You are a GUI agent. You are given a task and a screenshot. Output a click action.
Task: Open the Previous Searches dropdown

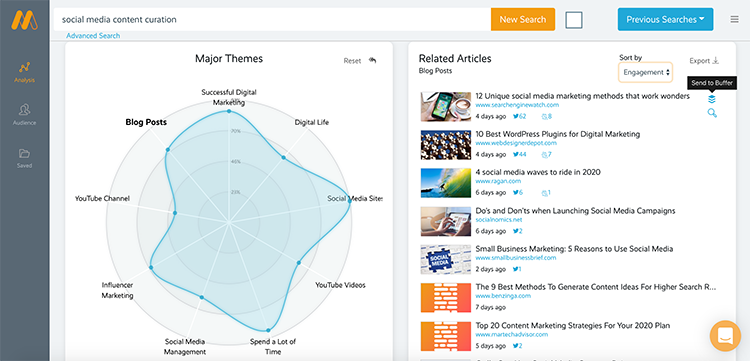pos(665,20)
